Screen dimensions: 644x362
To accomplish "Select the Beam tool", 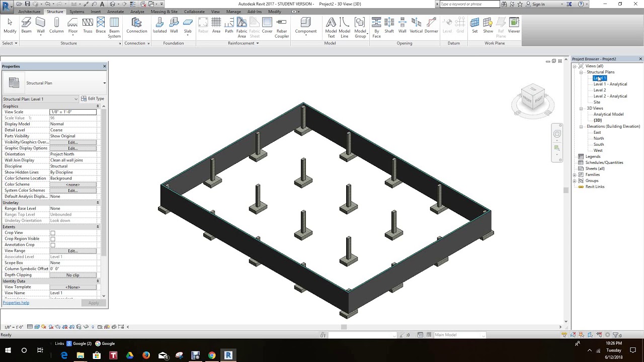I will coord(26,26).
